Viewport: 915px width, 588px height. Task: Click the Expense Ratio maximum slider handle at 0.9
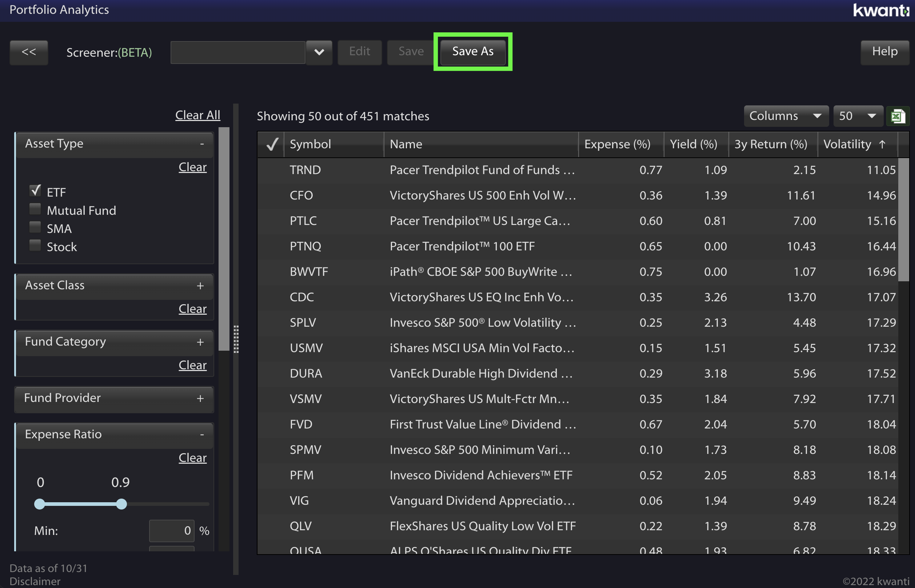pos(121,504)
